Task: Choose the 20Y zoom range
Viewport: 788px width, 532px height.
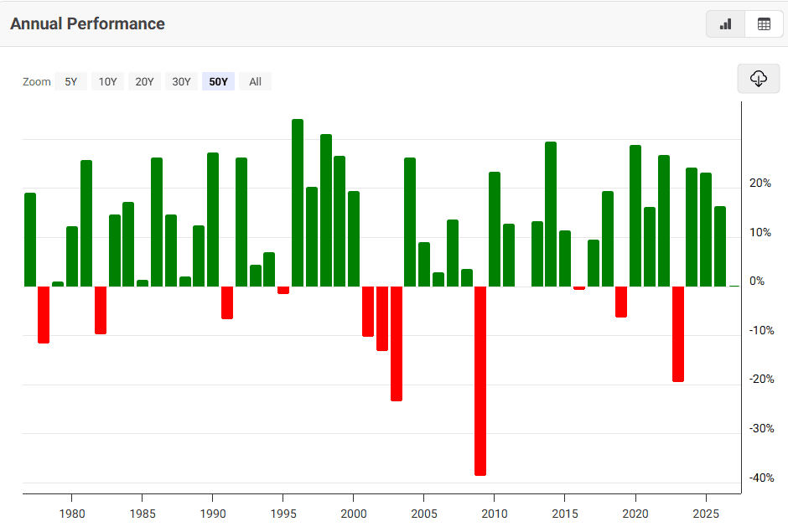Action: (144, 81)
